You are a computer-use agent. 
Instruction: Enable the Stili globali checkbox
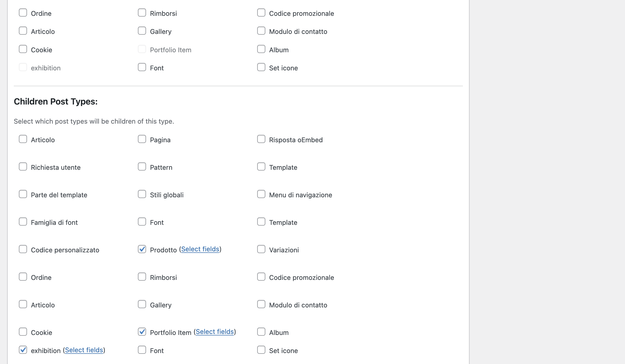coord(142,194)
